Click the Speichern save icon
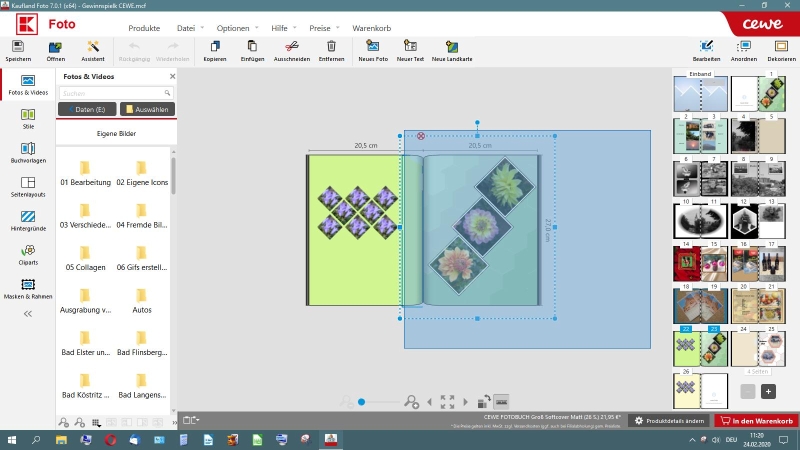The image size is (800, 450). coord(17,46)
